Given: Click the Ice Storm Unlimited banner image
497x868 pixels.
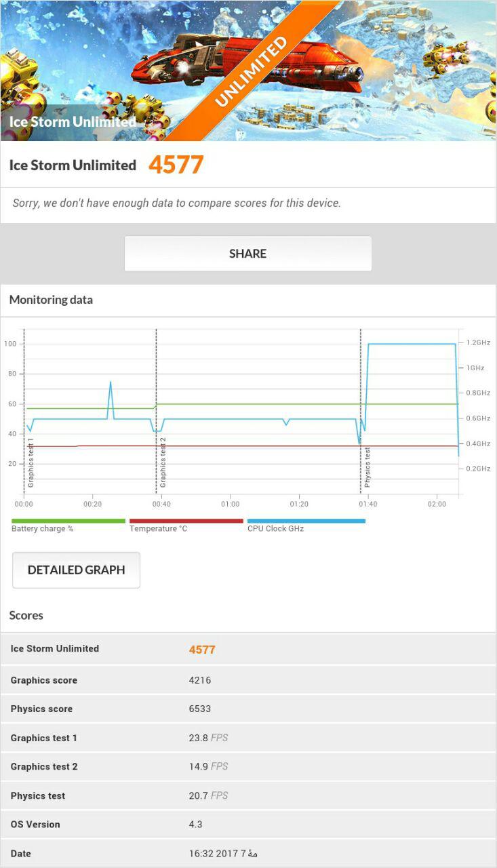Looking at the screenshot, I should 248,71.
